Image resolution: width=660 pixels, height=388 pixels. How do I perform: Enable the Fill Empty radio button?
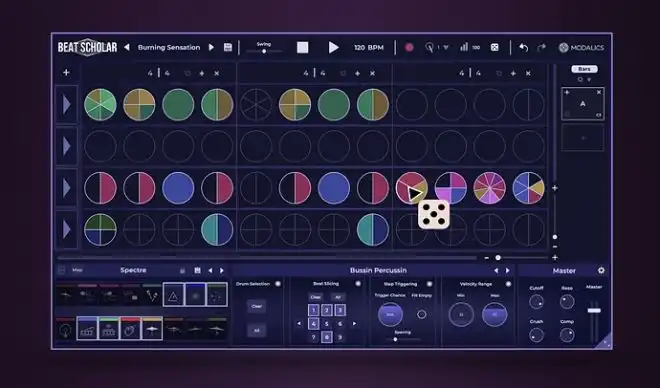click(421, 314)
